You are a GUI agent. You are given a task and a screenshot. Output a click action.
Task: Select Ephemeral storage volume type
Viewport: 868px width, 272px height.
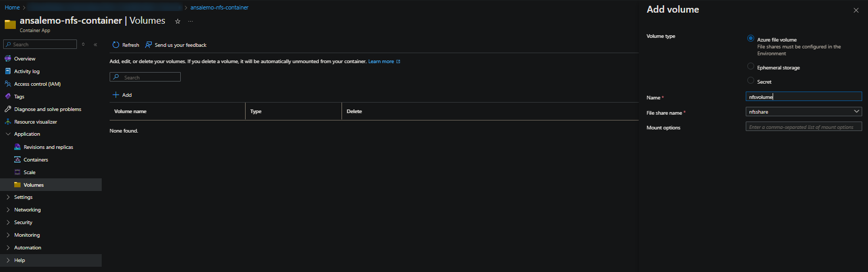750,66
